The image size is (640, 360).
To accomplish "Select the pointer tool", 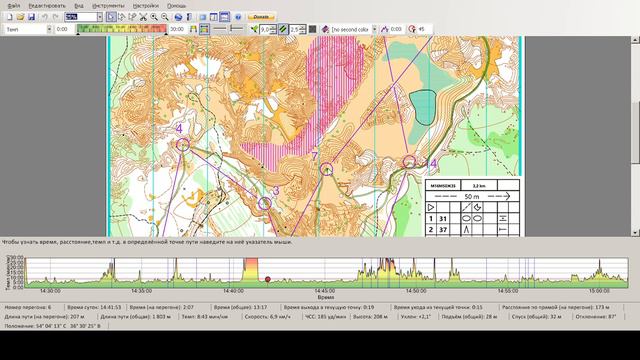I will (x=111, y=17).
